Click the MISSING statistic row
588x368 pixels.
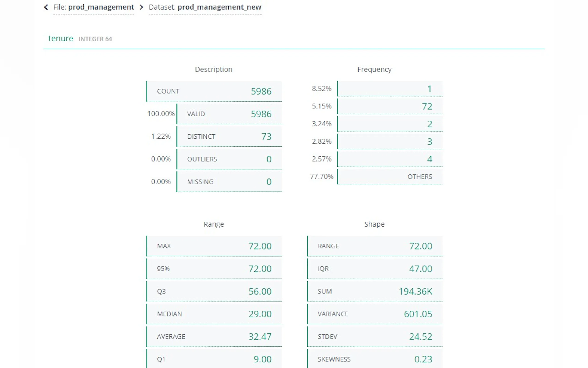[x=229, y=182]
